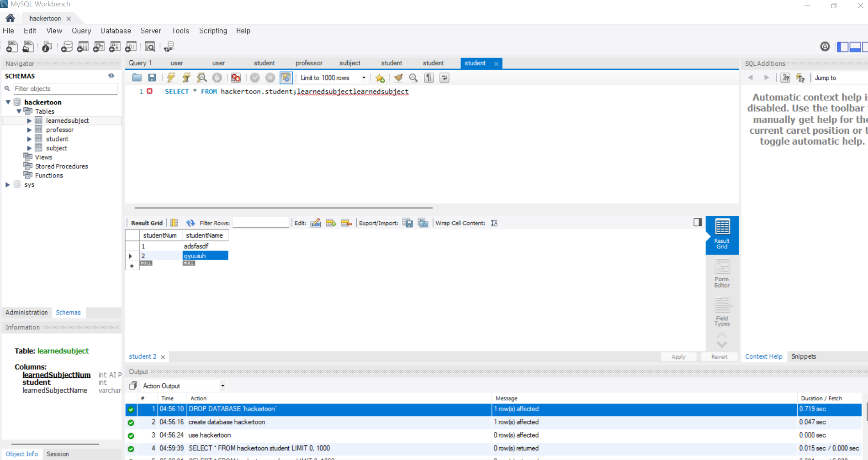Image resolution: width=868 pixels, height=460 pixels.
Task: Toggle the result side panel
Action: (x=698, y=222)
